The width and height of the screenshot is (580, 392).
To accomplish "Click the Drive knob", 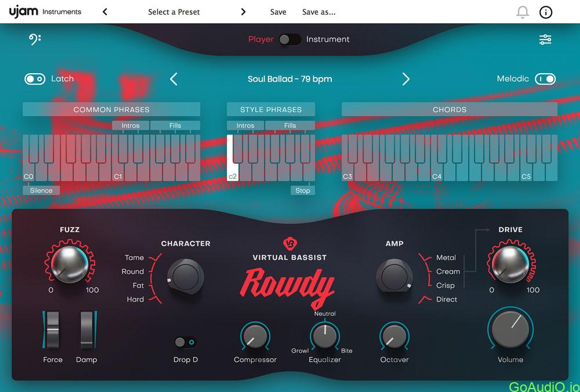I will pos(510,264).
